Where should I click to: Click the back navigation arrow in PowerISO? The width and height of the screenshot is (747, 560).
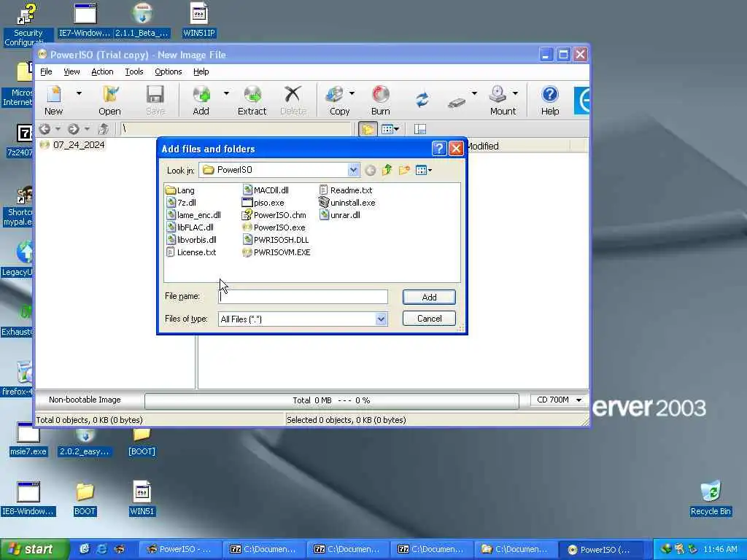pyautogui.click(x=44, y=128)
